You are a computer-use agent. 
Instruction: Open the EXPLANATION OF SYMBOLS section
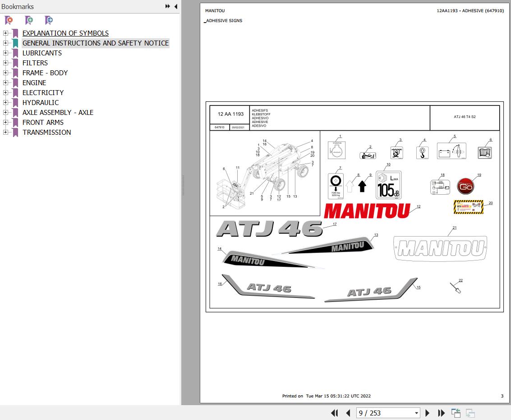65,33
